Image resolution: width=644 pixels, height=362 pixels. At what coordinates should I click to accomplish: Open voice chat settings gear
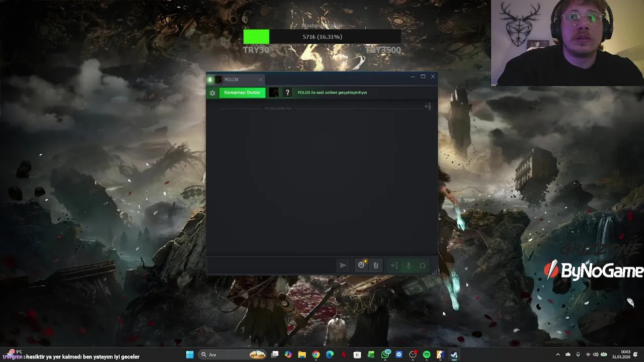pos(212,93)
